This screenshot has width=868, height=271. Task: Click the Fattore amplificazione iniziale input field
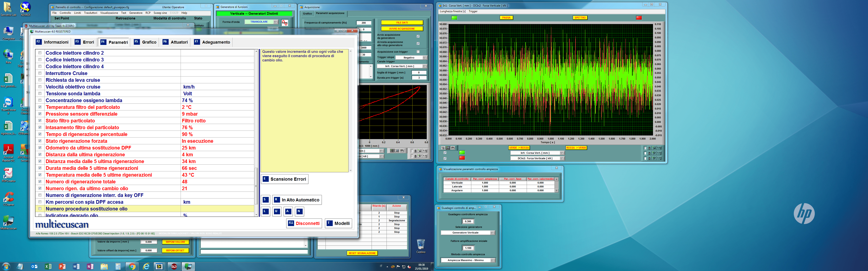(468, 248)
